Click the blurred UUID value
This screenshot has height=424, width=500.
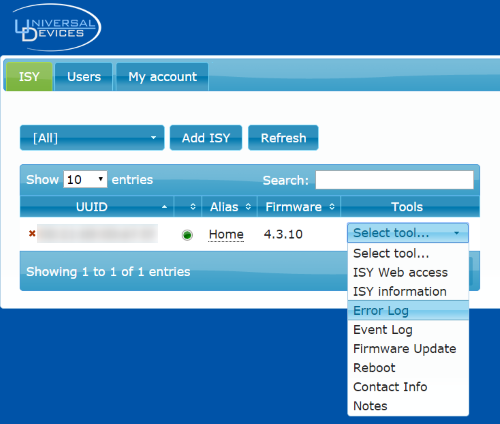[x=97, y=234]
